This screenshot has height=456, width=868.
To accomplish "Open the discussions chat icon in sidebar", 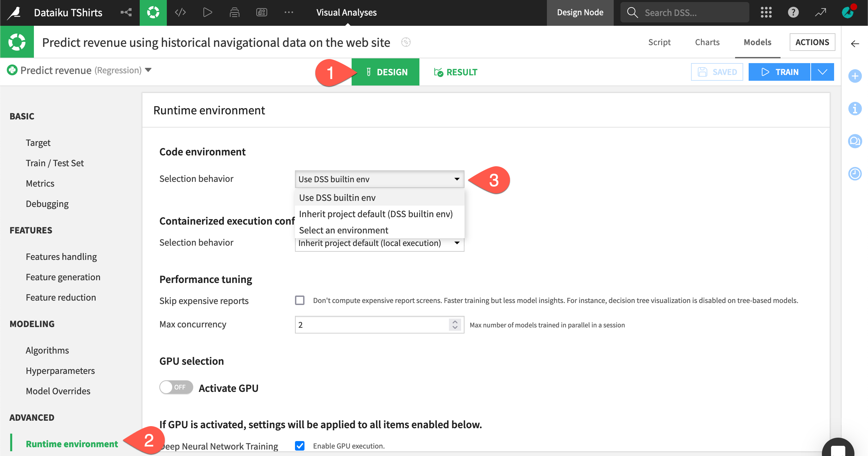I will [x=855, y=141].
